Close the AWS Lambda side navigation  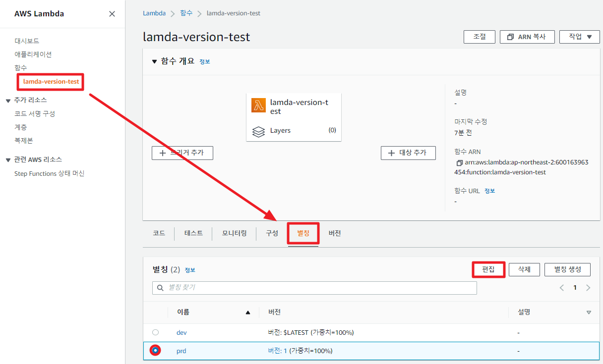[x=112, y=14]
